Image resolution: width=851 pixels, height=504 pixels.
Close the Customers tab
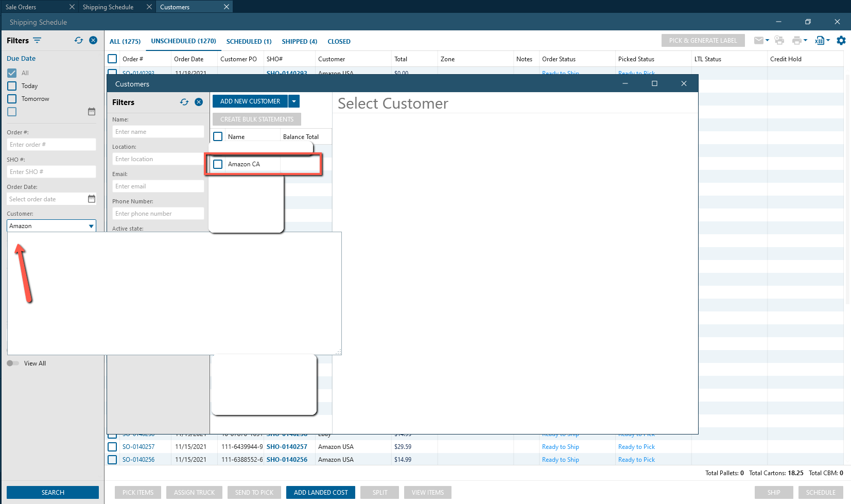coord(227,7)
